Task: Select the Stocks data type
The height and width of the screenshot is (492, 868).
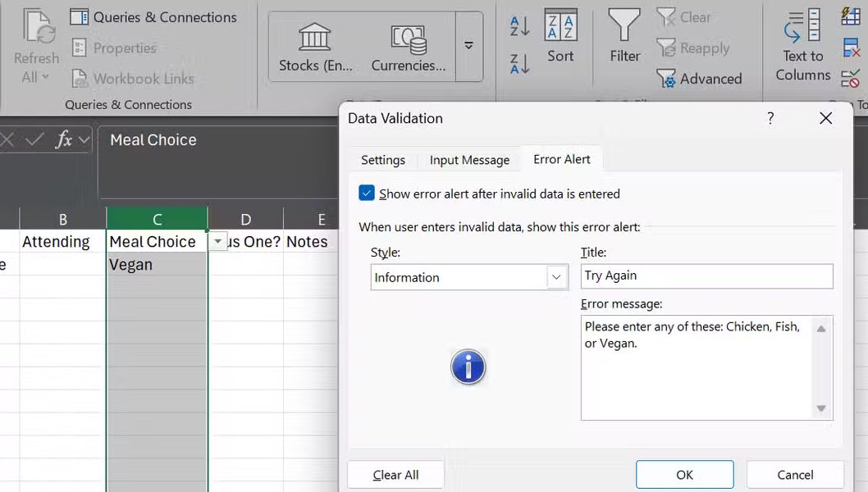Action: coord(315,47)
